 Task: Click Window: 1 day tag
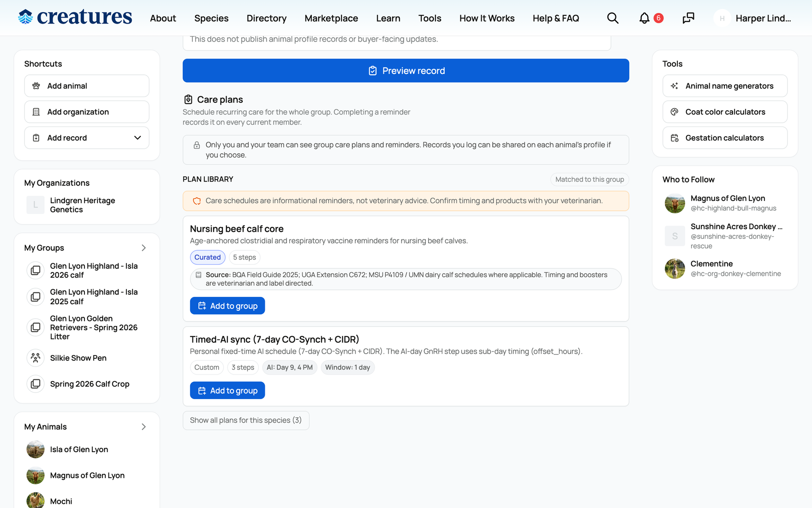click(347, 368)
